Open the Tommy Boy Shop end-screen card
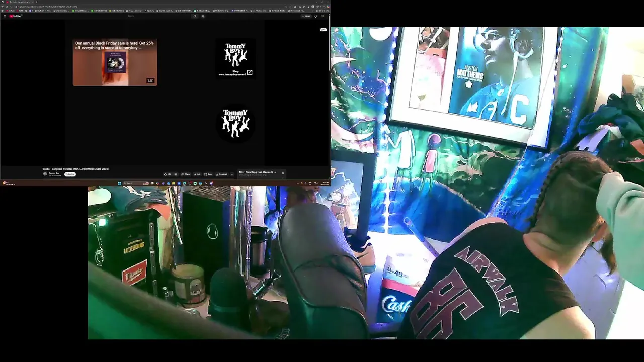The height and width of the screenshot is (362, 644). click(235, 59)
